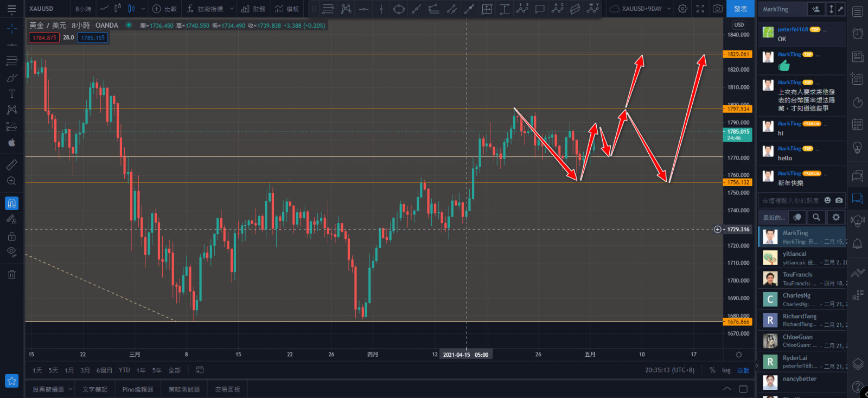The width and height of the screenshot is (868, 398).
Task: Select the candlestick chart style
Action: 131,9
